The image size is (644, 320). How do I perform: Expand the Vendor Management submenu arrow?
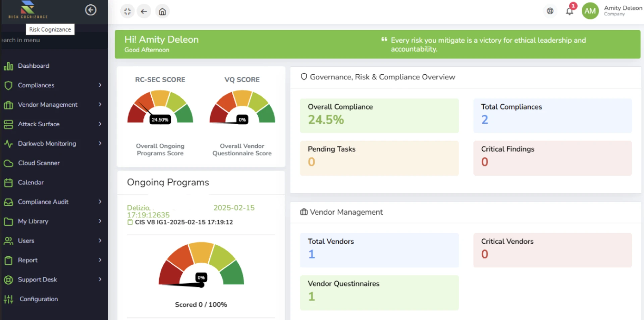tap(100, 105)
